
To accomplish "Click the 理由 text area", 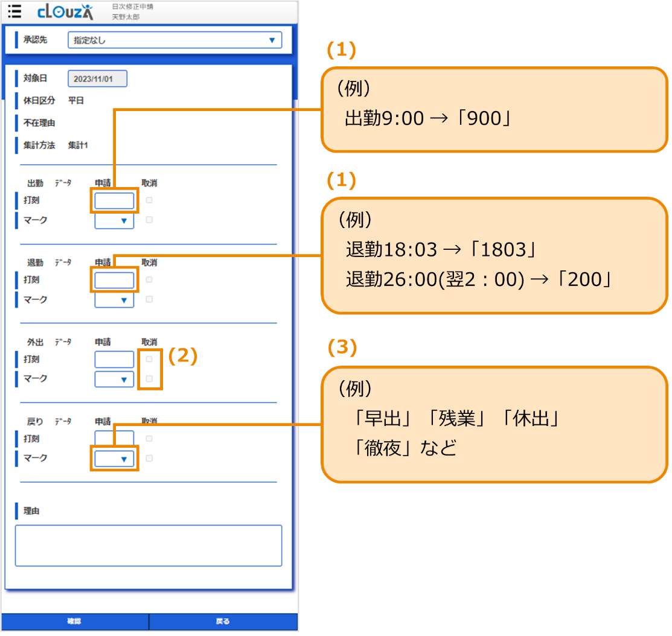I will [148, 545].
